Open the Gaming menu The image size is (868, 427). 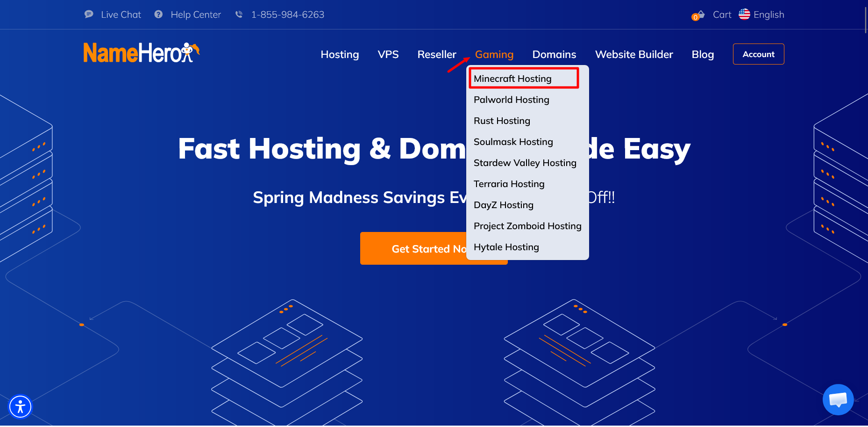coord(494,54)
